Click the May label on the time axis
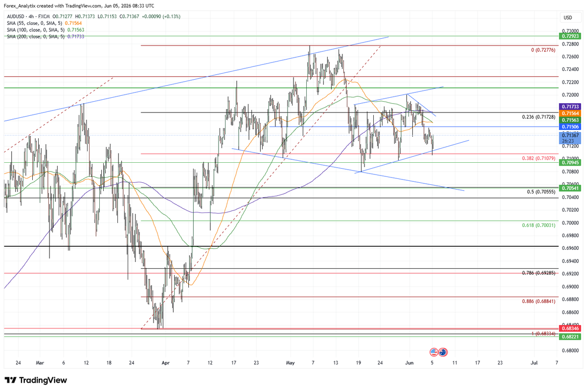The width and height of the screenshot is (587, 392). (291, 363)
